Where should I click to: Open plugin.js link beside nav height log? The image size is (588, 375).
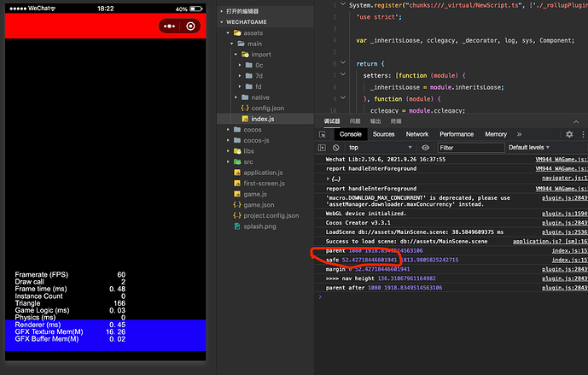tap(565, 278)
